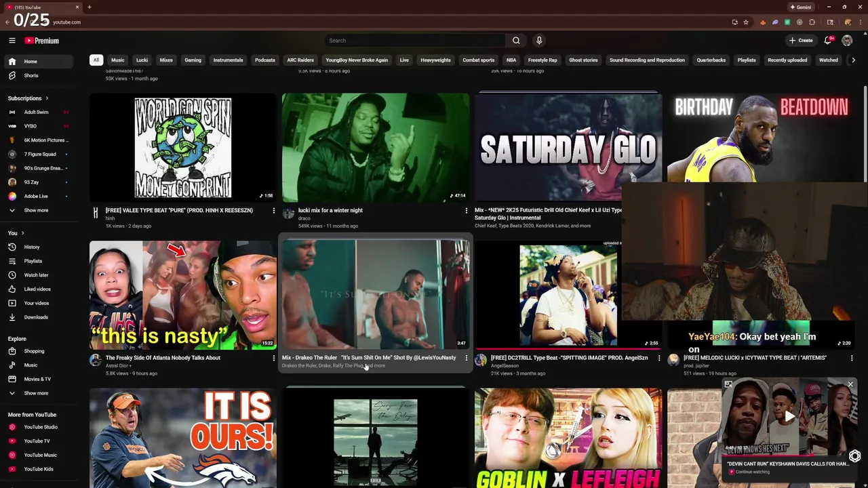Open the Saturday Glo thumbnail
The image size is (868, 488).
click(568, 148)
